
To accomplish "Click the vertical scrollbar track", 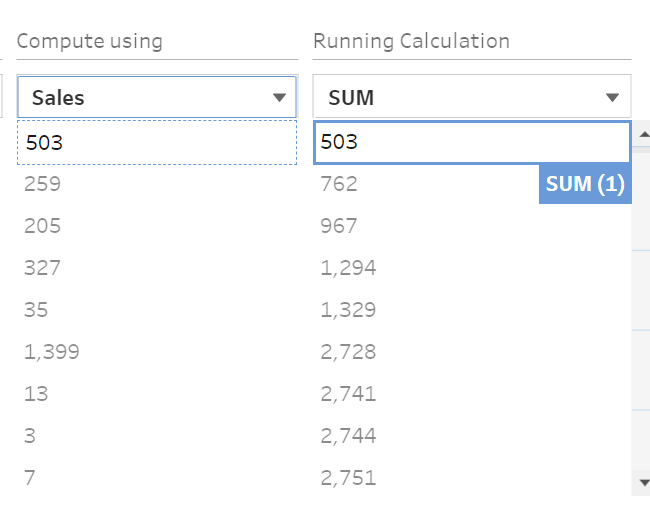I will (x=640, y=308).
